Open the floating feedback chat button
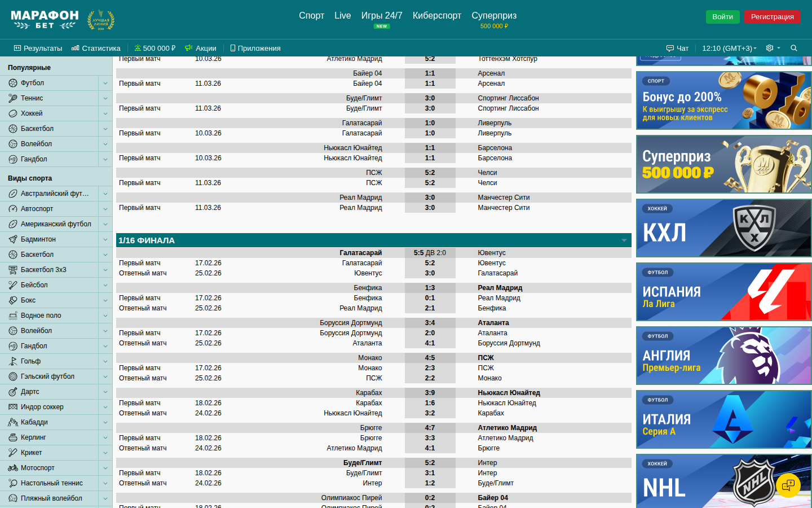Screen dimensions: 812x508 [x=788, y=484]
